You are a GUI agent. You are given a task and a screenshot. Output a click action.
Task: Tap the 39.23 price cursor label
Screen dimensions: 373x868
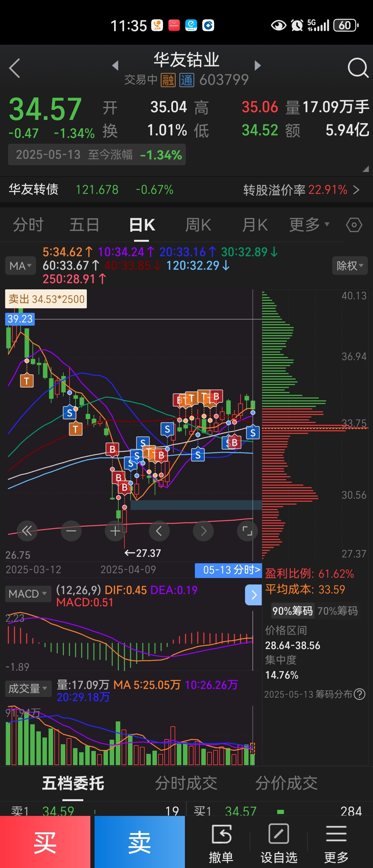tap(20, 319)
